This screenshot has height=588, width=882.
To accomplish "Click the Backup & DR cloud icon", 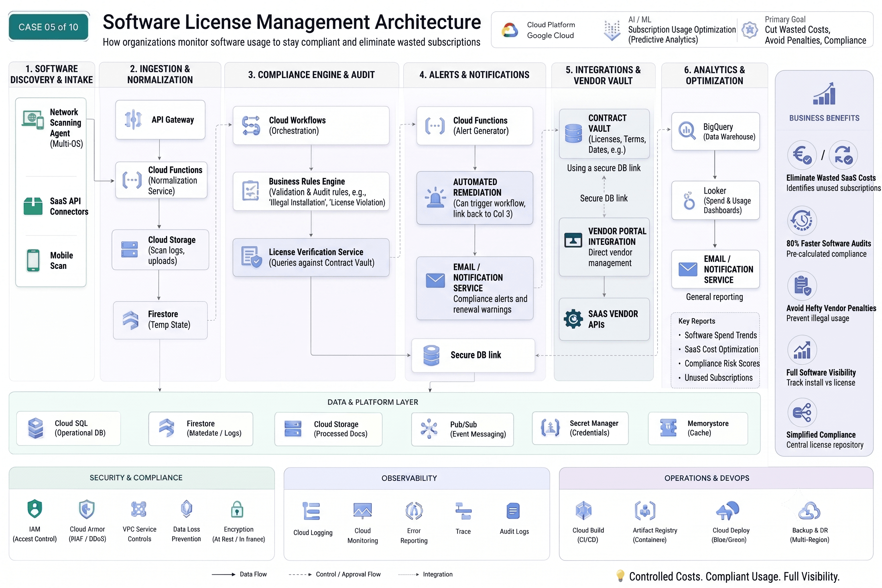I will point(809,511).
